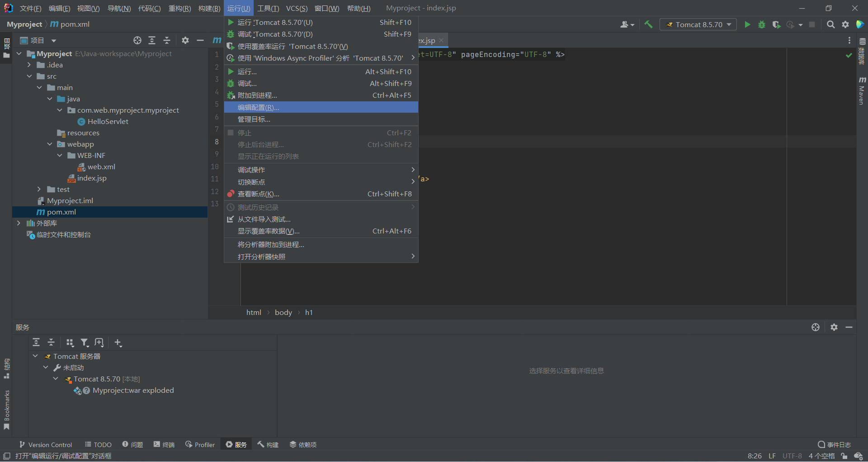
Task: Select HelloServlet class in project tree
Action: coord(108,121)
